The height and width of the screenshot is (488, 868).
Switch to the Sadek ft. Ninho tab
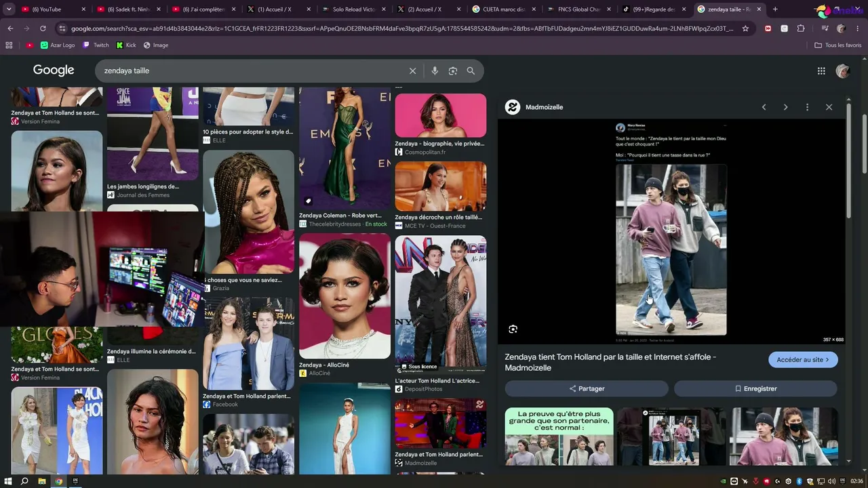pyautogui.click(x=127, y=9)
